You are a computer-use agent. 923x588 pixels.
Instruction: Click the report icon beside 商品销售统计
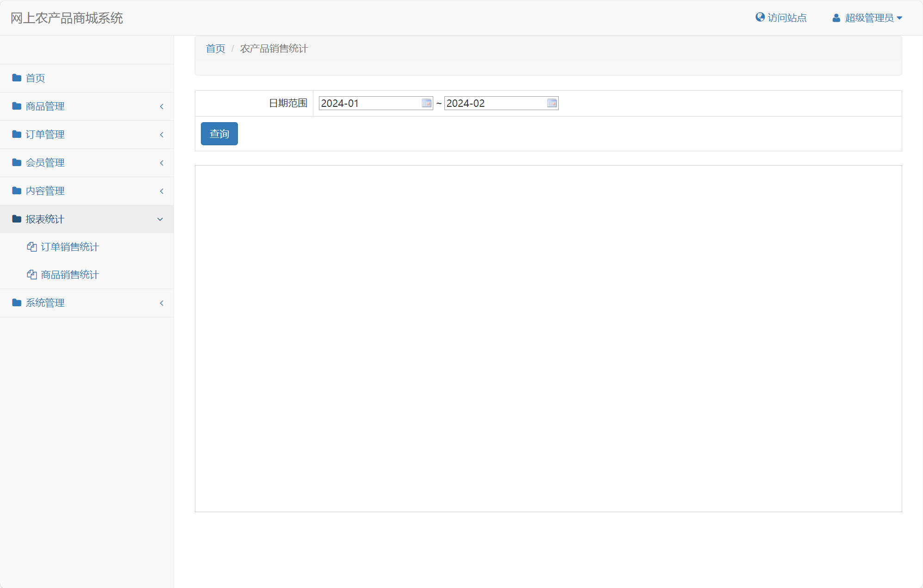point(31,274)
